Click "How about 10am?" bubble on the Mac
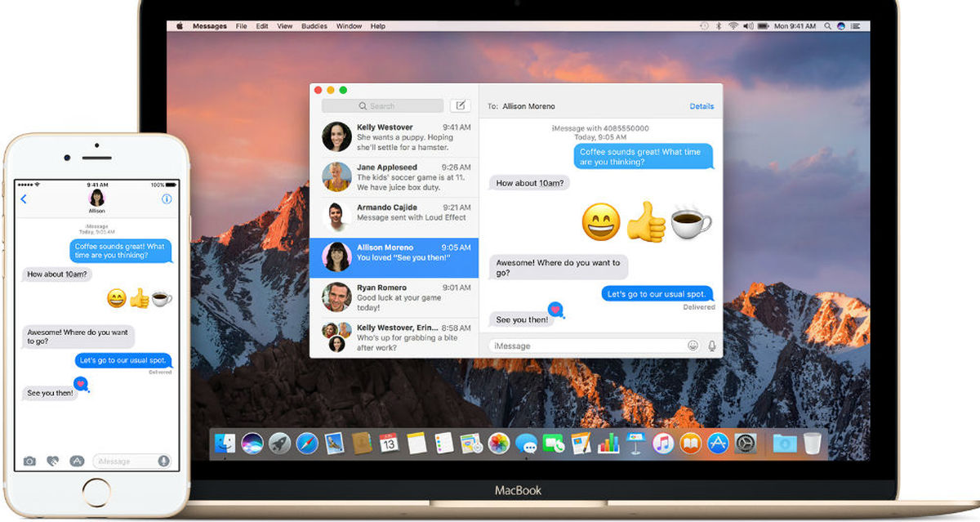 click(529, 183)
